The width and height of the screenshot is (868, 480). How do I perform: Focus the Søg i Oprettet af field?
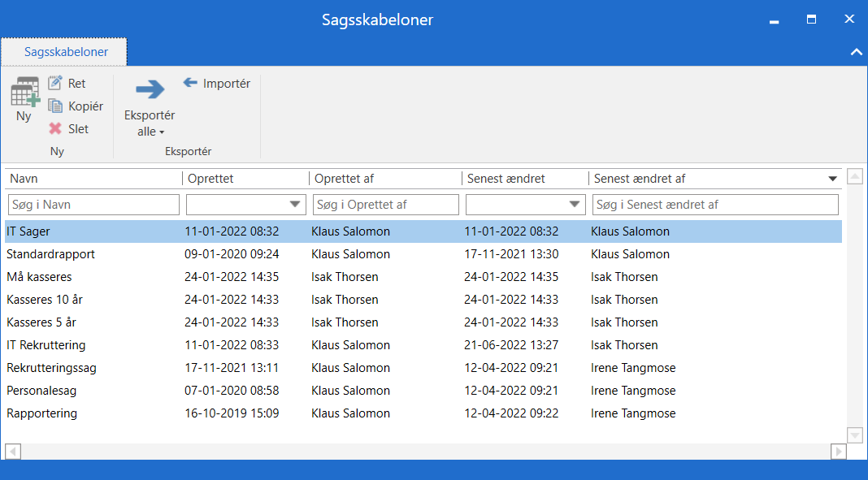pyautogui.click(x=385, y=205)
